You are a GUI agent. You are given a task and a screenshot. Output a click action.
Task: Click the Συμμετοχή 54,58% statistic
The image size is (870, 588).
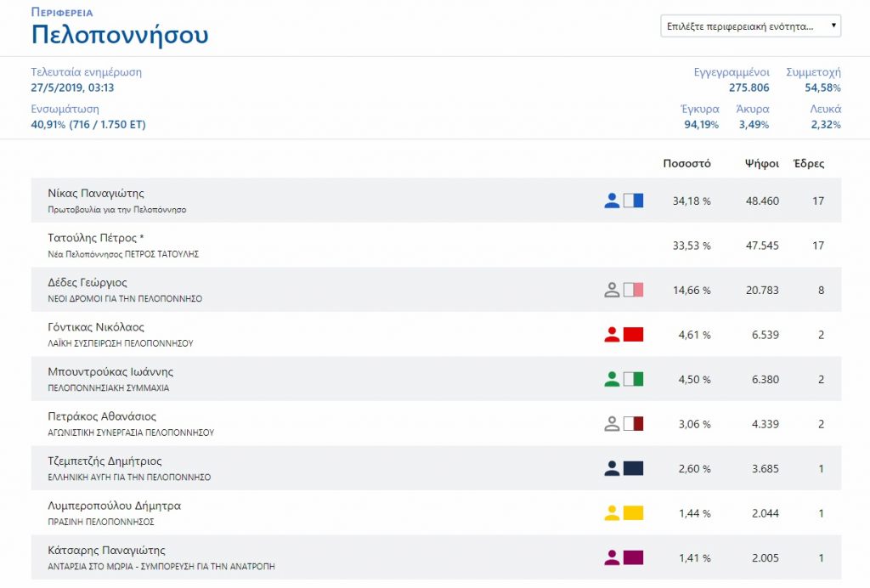pyautogui.click(x=814, y=80)
